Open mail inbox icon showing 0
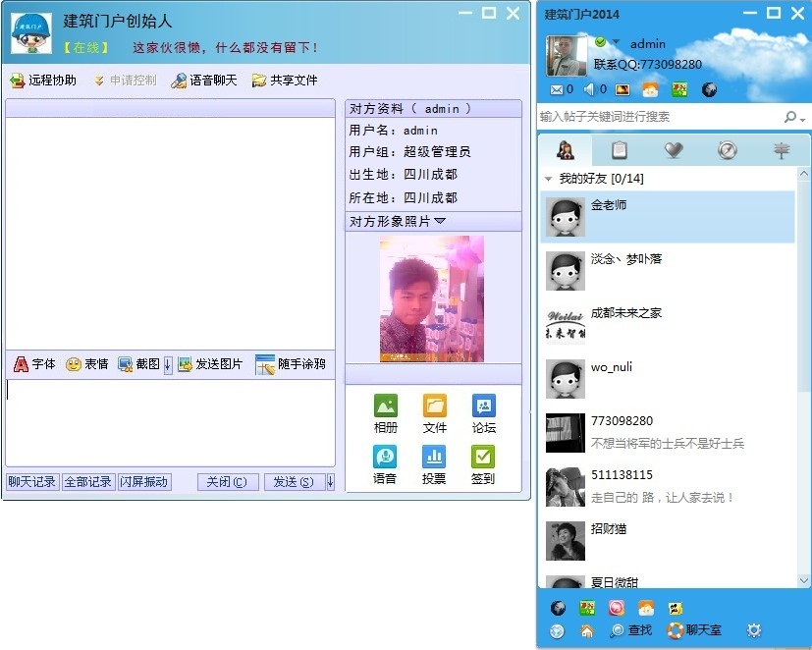 556,89
